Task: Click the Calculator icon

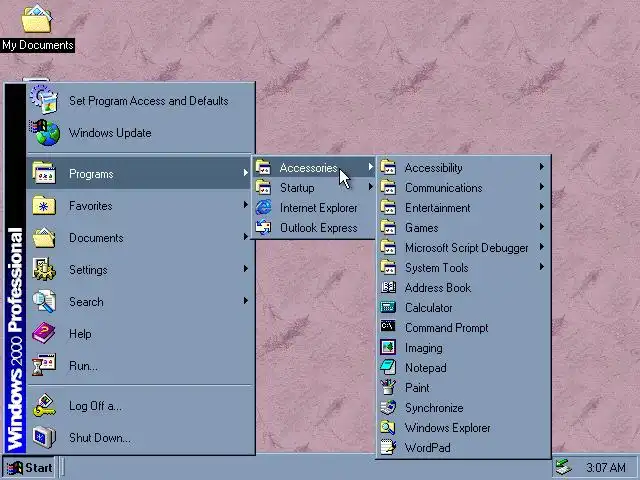Action: pyautogui.click(x=388, y=307)
